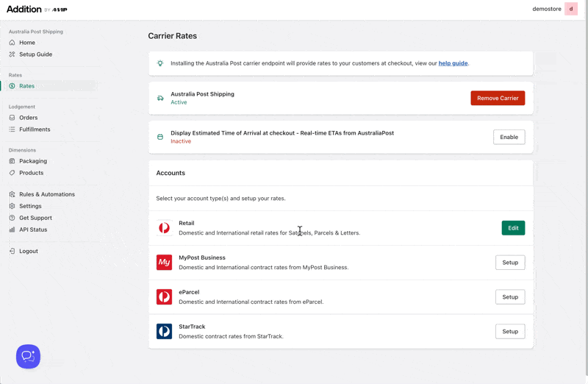Click the eParcel title text
The width and height of the screenshot is (588, 384).
tap(189, 292)
